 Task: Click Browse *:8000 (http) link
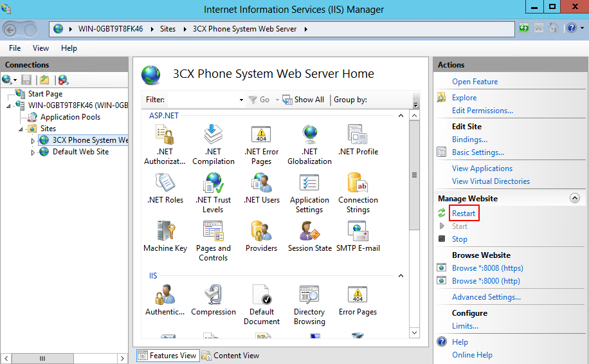click(485, 280)
